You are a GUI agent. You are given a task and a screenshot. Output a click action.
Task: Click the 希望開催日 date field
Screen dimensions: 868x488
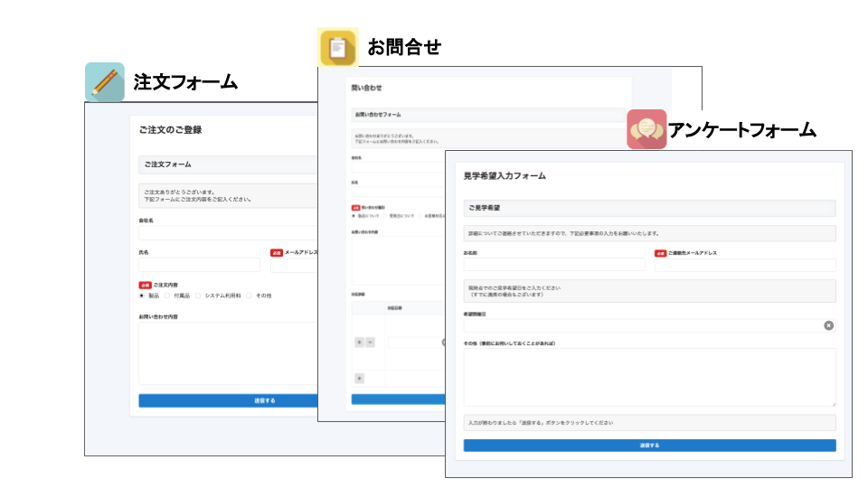(x=640, y=325)
